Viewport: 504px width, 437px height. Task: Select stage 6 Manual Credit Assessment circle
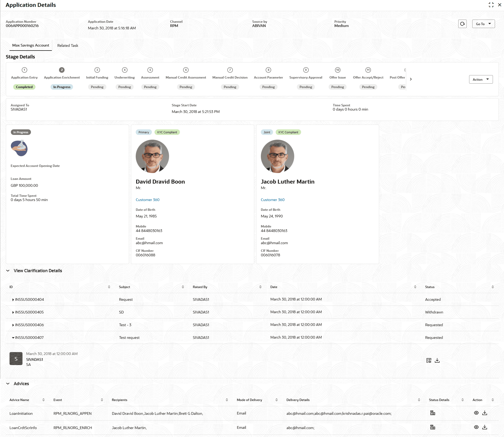(x=186, y=70)
